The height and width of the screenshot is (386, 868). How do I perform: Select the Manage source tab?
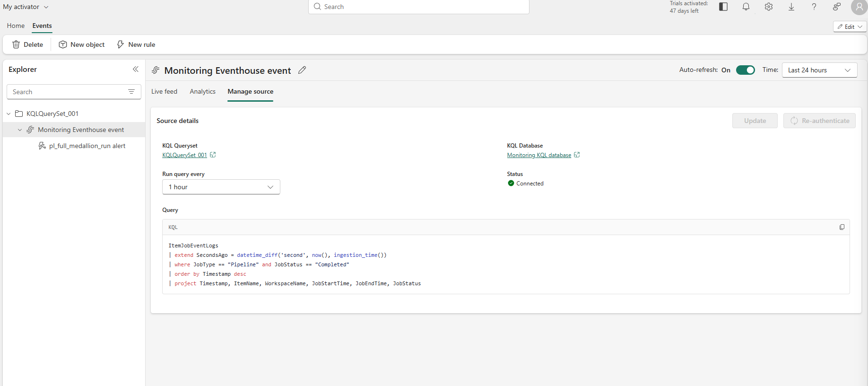[x=251, y=91]
